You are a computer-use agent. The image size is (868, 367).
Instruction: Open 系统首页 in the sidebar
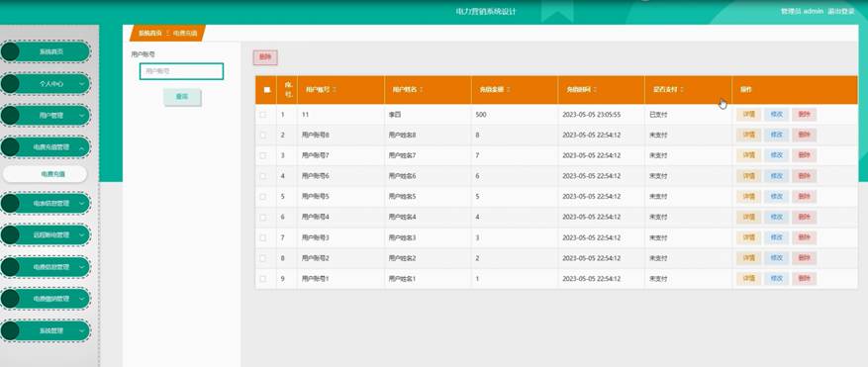[x=46, y=52]
